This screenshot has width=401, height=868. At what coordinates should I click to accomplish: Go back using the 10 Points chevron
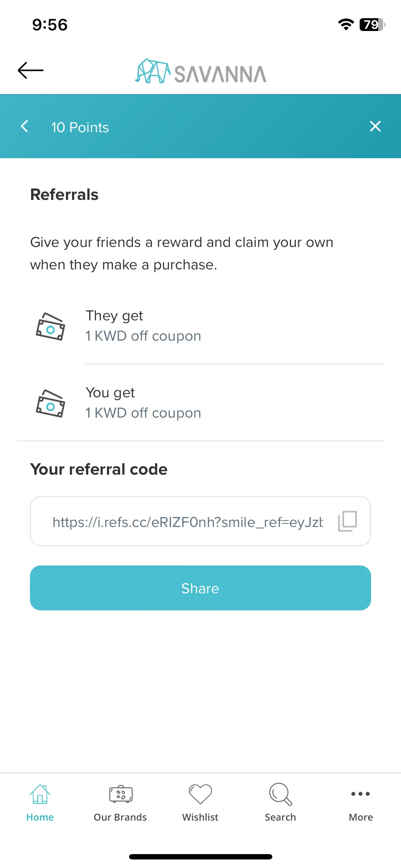pyautogui.click(x=25, y=126)
